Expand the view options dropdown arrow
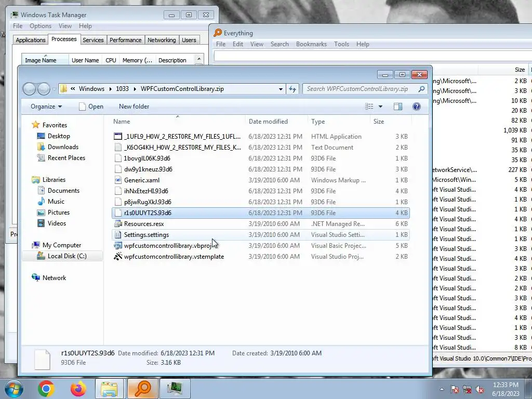 click(x=380, y=107)
